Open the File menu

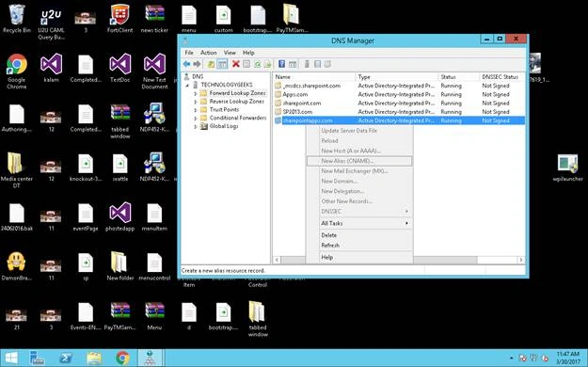coord(189,53)
